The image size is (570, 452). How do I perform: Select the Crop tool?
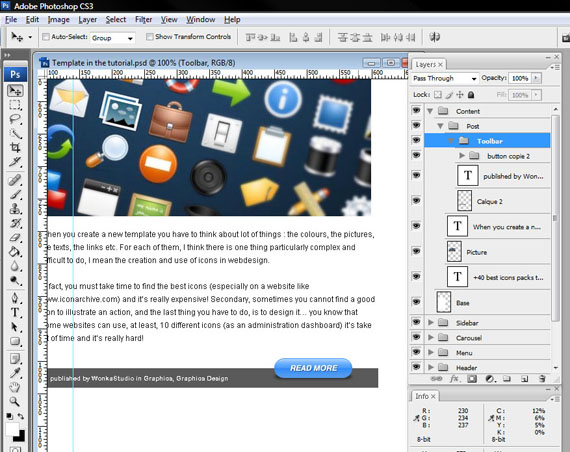[x=15, y=148]
